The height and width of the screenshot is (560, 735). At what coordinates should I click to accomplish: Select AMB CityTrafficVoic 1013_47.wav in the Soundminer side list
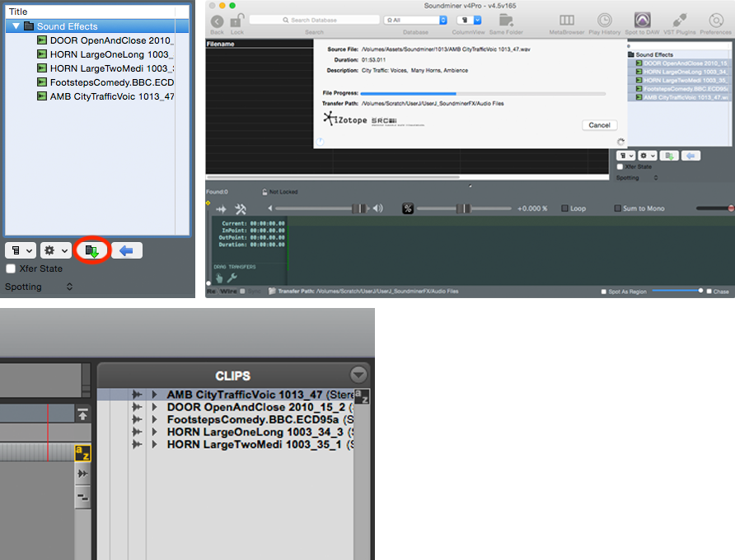(x=682, y=97)
